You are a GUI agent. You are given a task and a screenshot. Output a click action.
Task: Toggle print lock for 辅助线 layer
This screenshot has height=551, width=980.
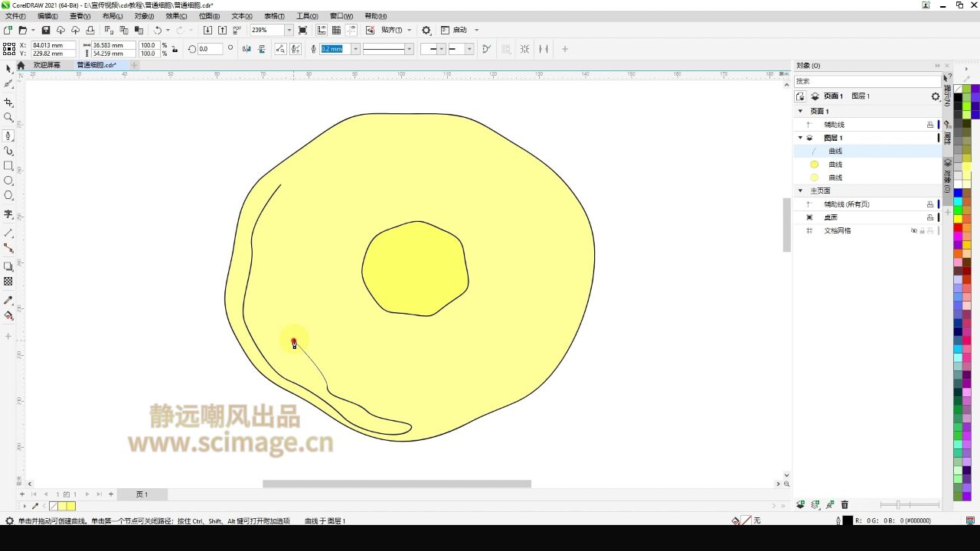(930, 125)
